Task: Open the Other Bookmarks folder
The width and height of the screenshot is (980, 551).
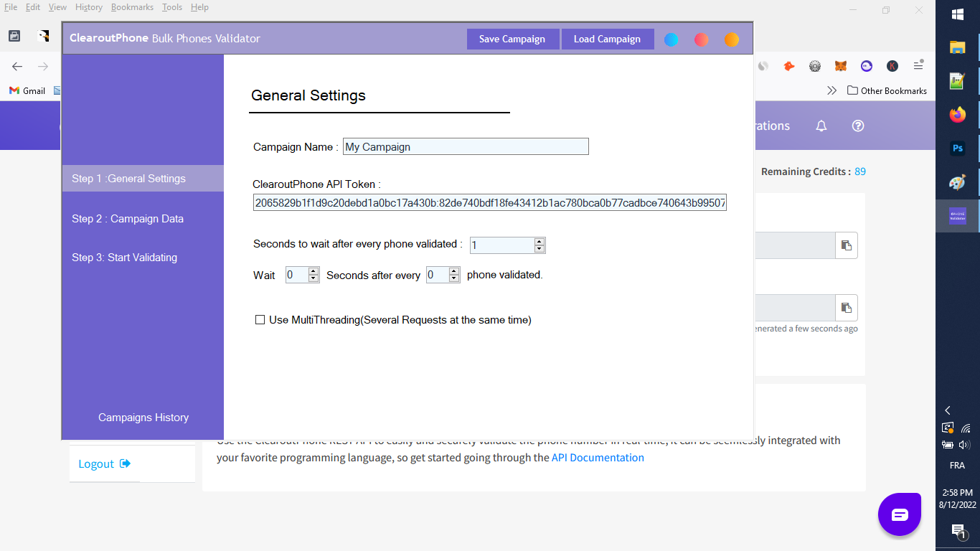Action: coord(887,91)
